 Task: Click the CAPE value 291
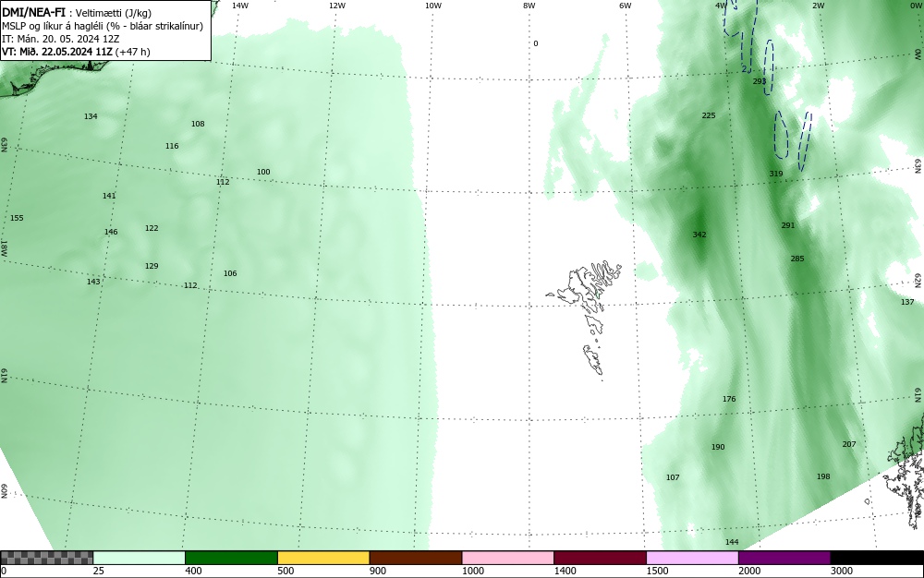pos(788,225)
